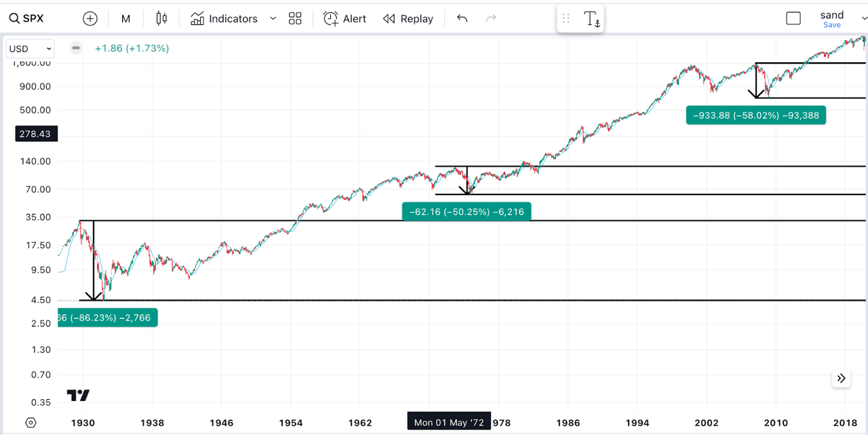Open the multi-chart grid layout icon

click(x=295, y=18)
